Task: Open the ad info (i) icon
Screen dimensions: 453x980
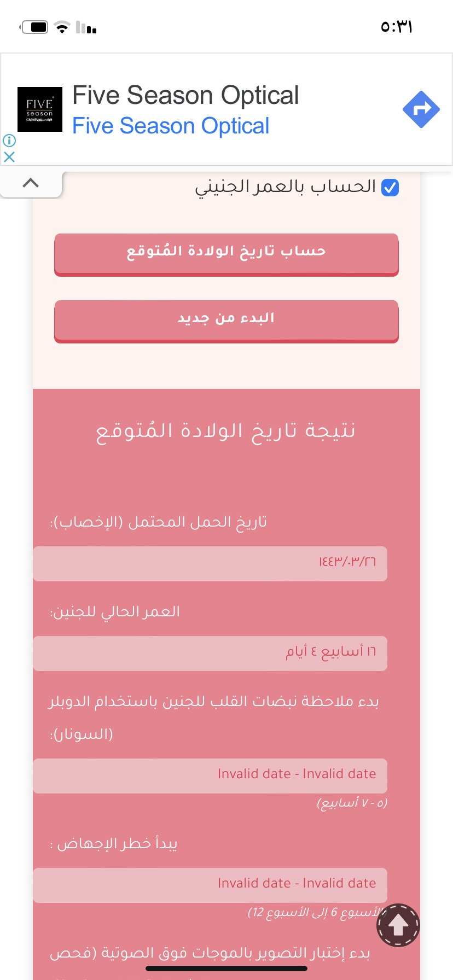Action: pyautogui.click(x=9, y=141)
